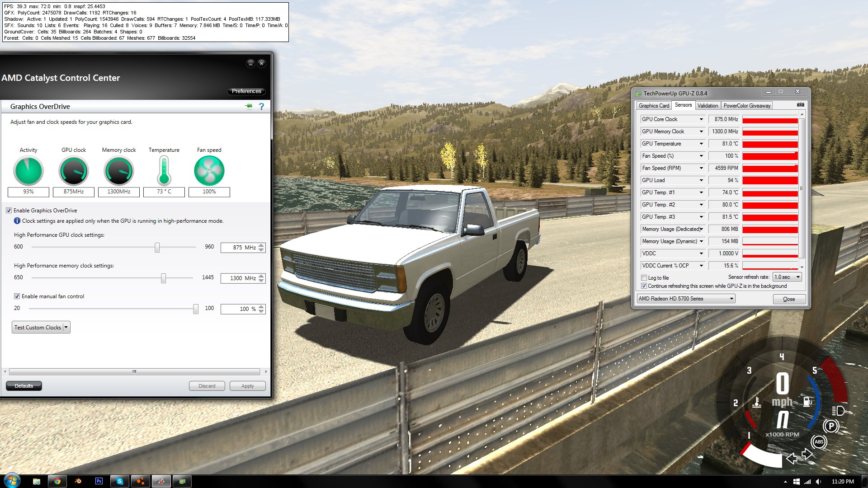Click the volume speaker tray icon

click(819, 482)
